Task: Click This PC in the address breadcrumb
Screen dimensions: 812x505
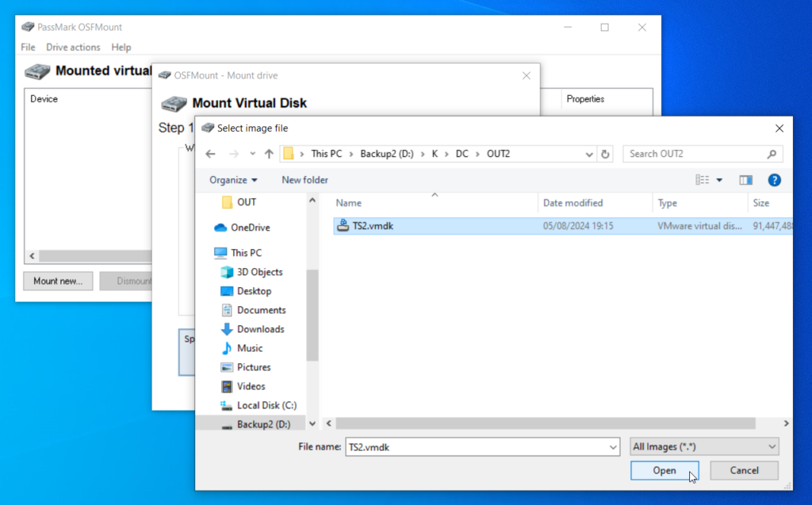Action: (x=326, y=154)
